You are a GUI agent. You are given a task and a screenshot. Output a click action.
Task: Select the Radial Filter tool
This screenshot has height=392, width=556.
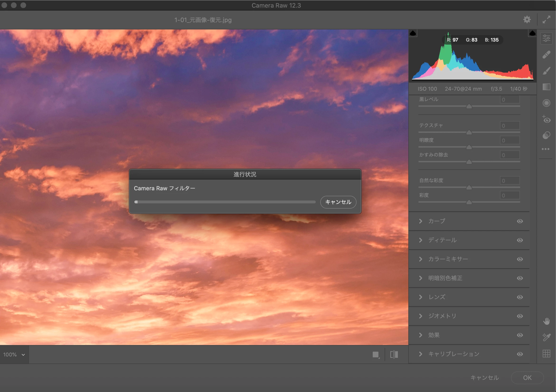(x=546, y=103)
